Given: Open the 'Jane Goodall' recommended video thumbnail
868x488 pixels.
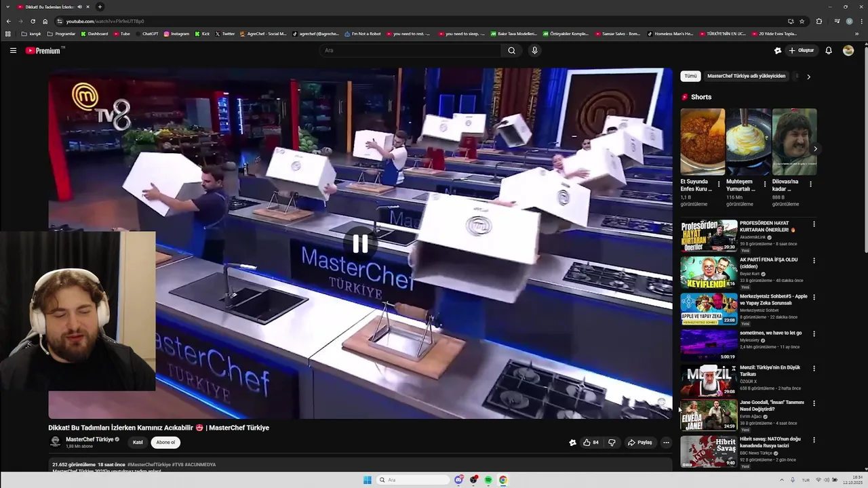Looking at the screenshot, I should (709, 415).
